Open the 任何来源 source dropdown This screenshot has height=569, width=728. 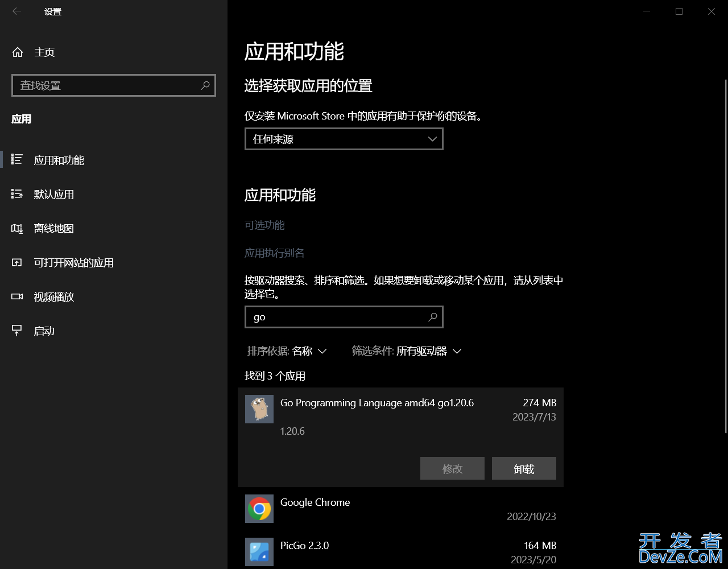coord(344,139)
